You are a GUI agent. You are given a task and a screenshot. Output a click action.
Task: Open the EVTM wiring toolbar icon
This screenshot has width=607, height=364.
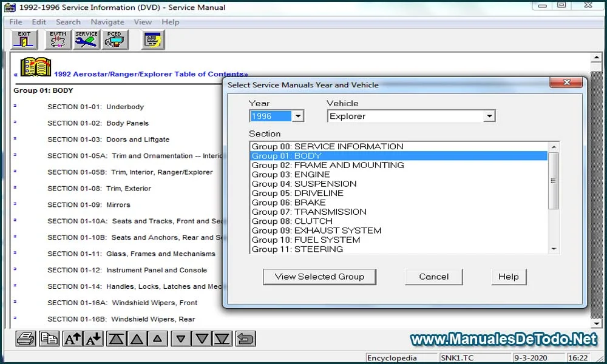click(58, 40)
